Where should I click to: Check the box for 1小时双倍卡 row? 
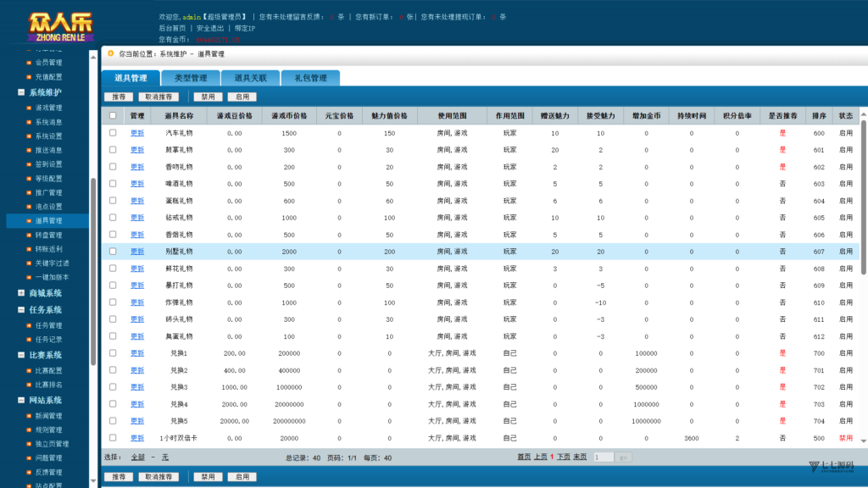pyautogui.click(x=113, y=438)
